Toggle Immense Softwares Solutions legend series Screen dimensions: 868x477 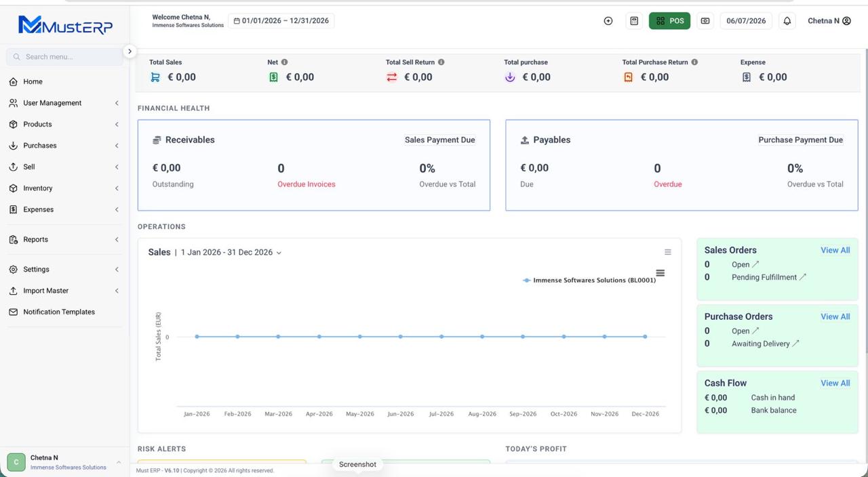click(589, 281)
